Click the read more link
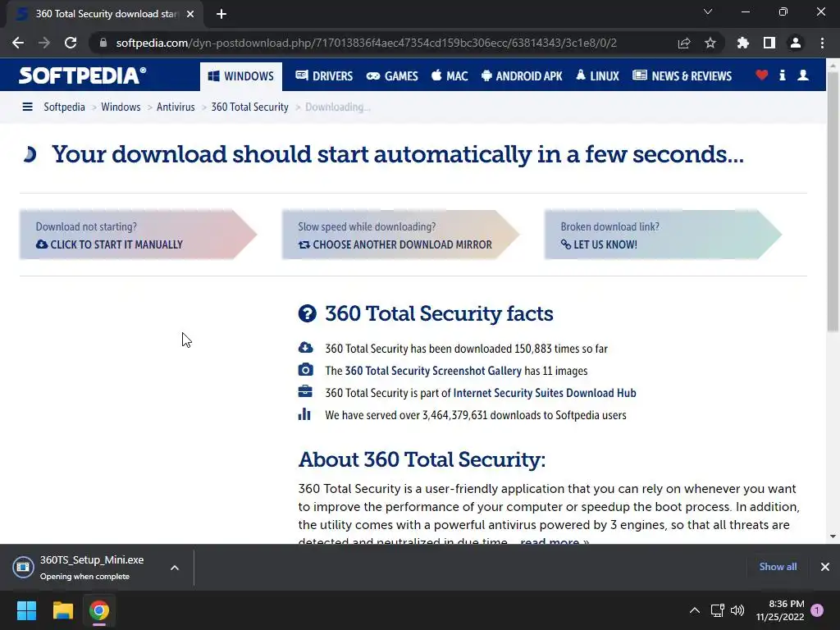Screen dimensions: 840x630 555,540
